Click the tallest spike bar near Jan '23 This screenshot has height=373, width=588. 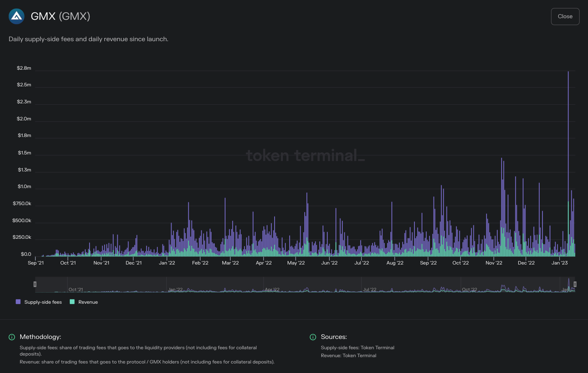568,158
